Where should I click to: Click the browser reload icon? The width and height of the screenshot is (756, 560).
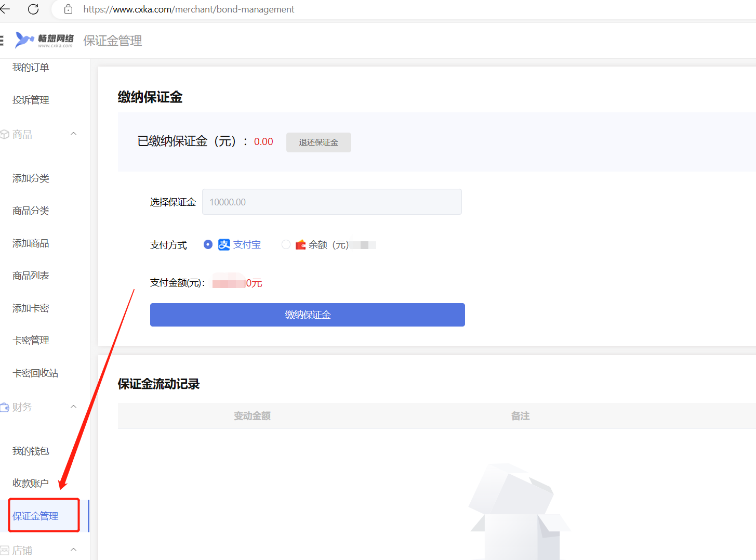pos(33,9)
